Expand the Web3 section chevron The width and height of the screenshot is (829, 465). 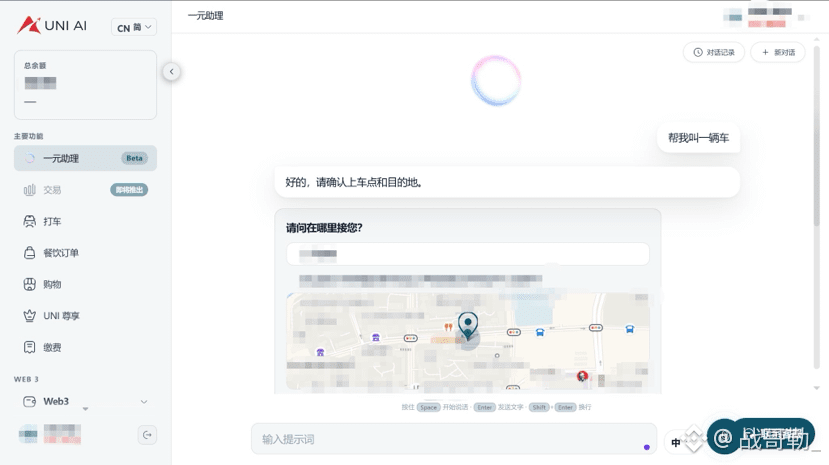click(144, 402)
